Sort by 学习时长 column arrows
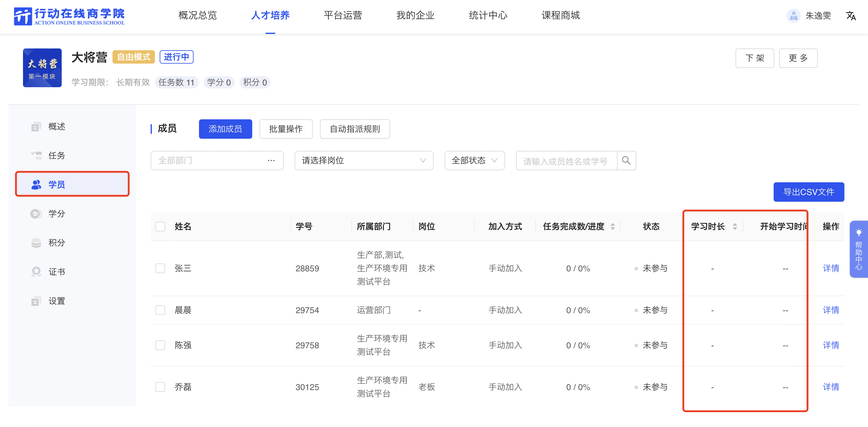The image size is (868, 427). point(735,227)
